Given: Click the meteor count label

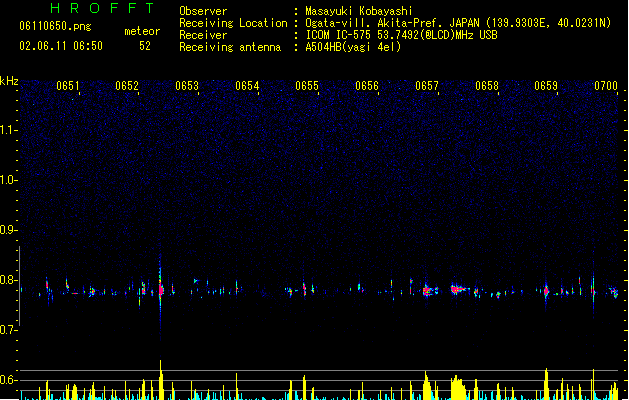Looking at the screenshot, I should [142, 31].
